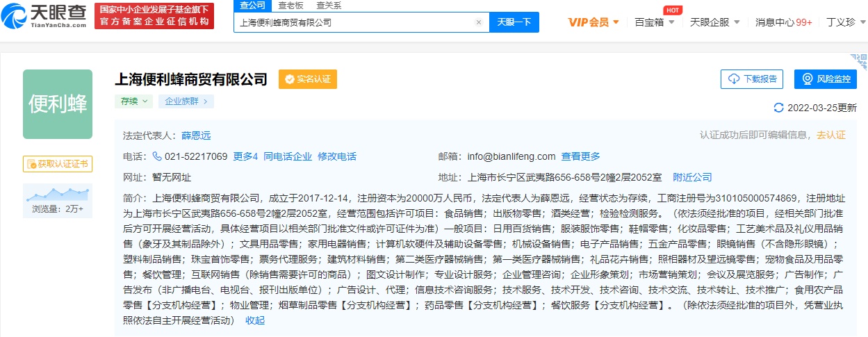The width and height of the screenshot is (868, 337).
Task: Clear the search box with the X icon
Action: point(478,22)
